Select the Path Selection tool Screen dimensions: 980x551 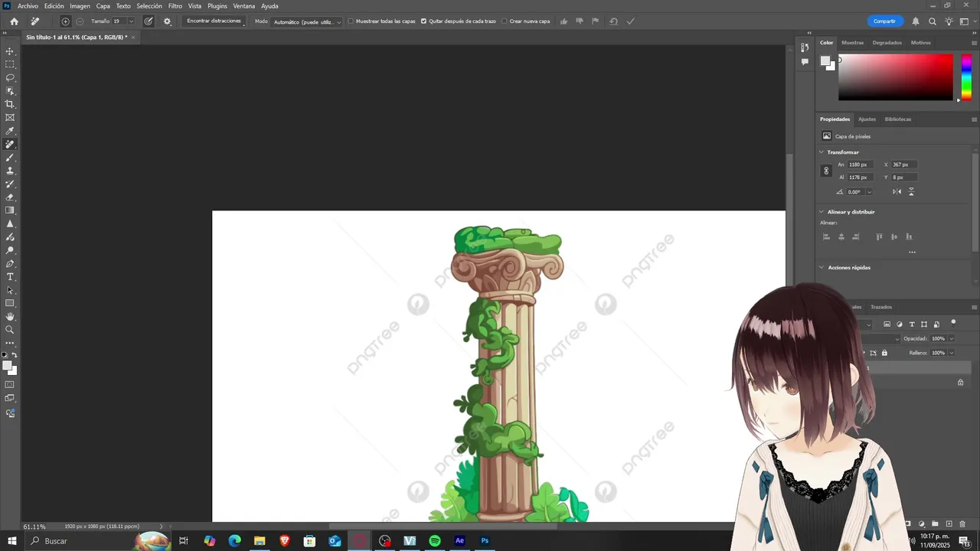[10, 290]
